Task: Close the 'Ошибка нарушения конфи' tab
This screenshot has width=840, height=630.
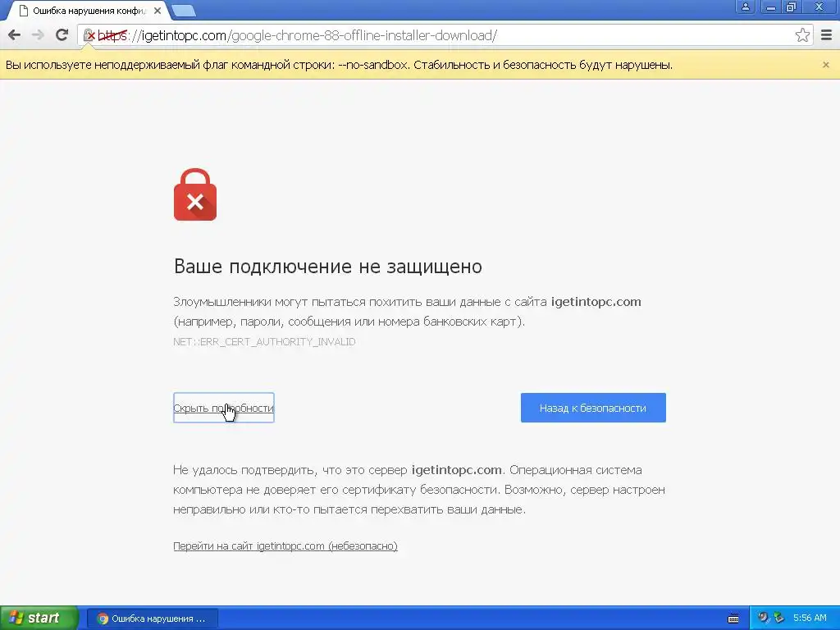Action: point(157,11)
